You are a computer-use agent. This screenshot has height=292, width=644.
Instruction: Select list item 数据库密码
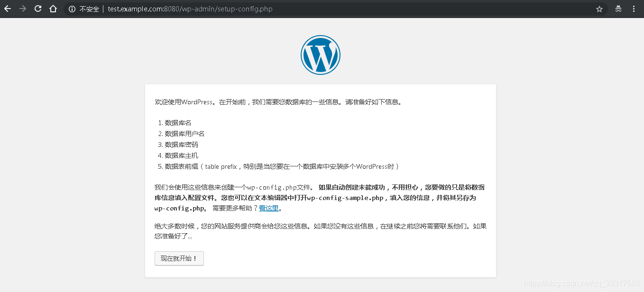point(181,145)
